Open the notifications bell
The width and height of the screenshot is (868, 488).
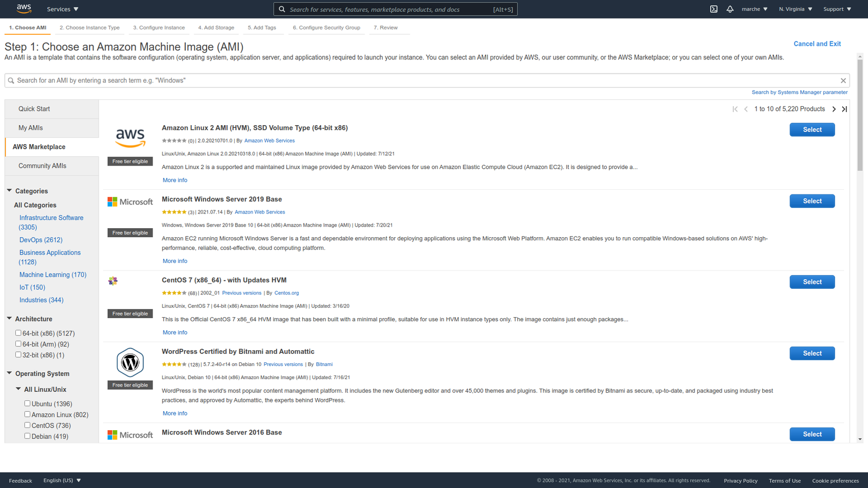pos(730,9)
